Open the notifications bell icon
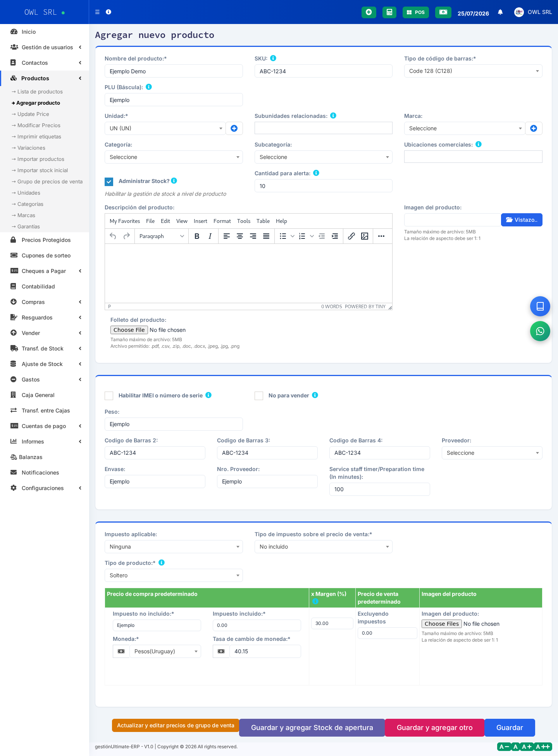558x756 pixels. click(x=500, y=12)
